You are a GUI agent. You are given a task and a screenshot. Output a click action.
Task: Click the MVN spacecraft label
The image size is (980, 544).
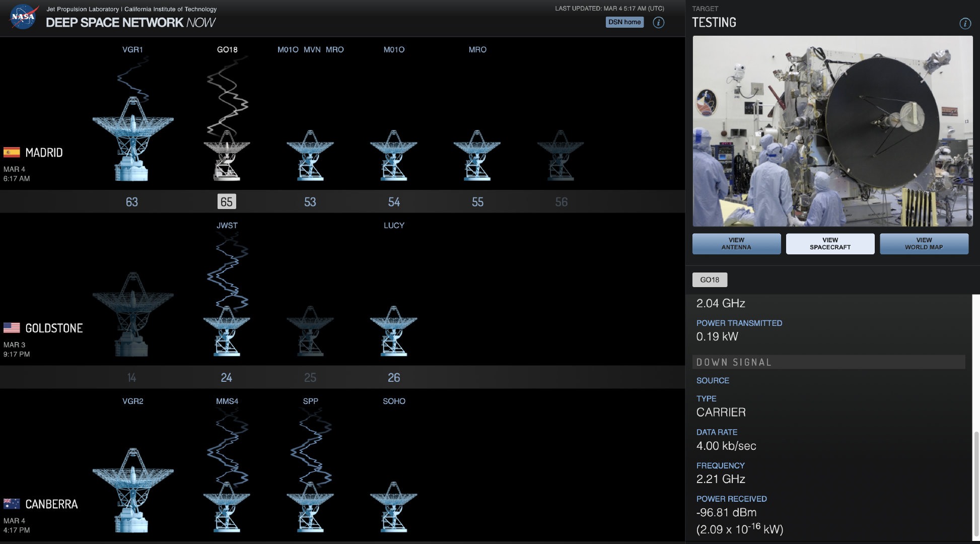pyautogui.click(x=312, y=49)
